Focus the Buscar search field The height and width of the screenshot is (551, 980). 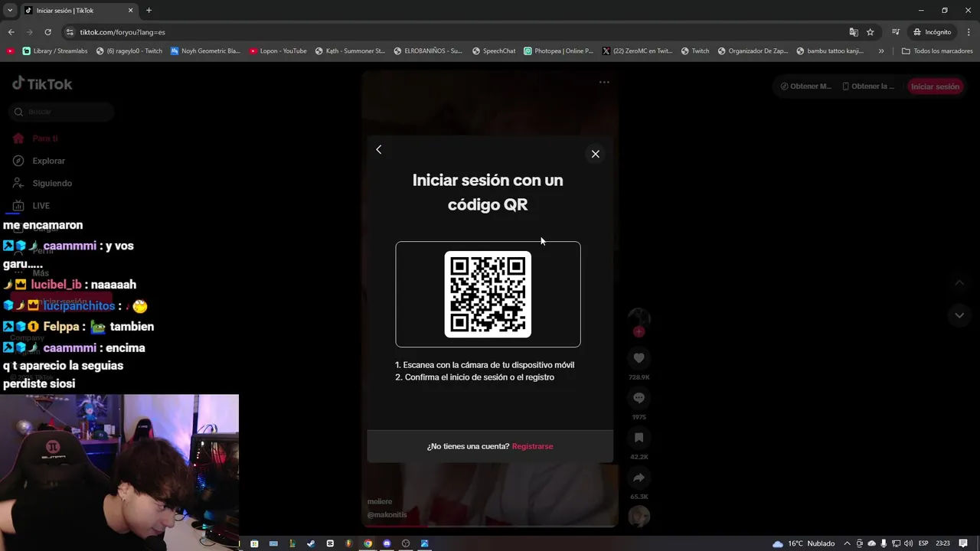pos(61,112)
